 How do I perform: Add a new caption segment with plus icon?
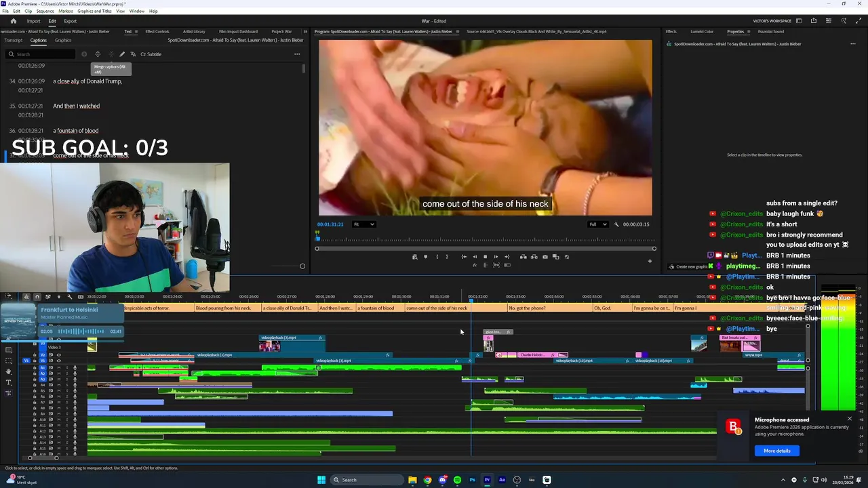[84, 54]
